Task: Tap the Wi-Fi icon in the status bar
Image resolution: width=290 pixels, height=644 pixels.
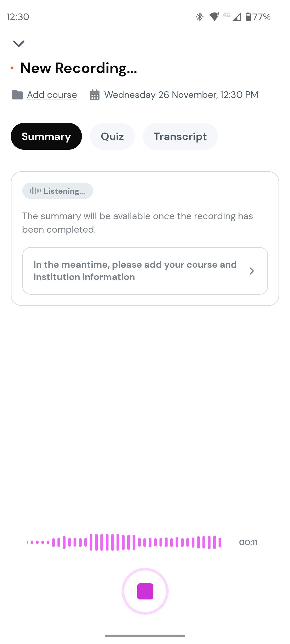Action: (x=214, y=17)
